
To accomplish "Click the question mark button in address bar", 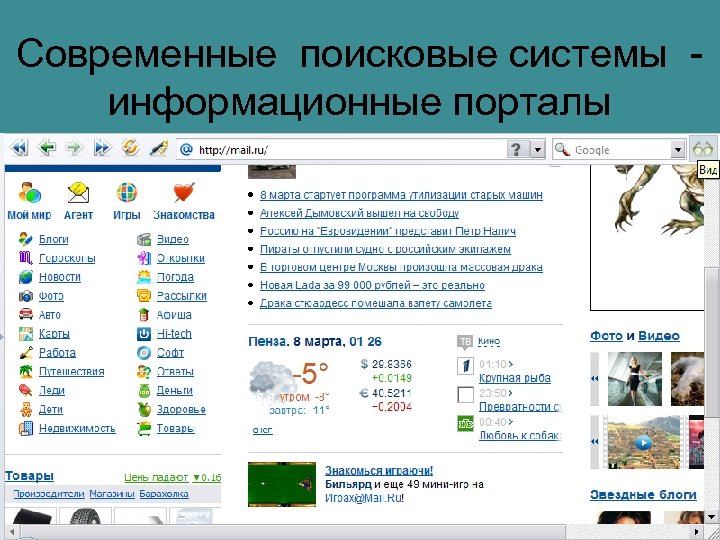I will pos(517,149).
